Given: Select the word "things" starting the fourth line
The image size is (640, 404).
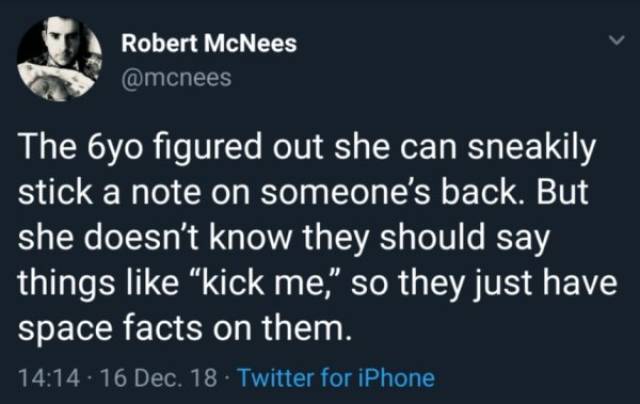Looking at the screenshot, I should (66, 283).
